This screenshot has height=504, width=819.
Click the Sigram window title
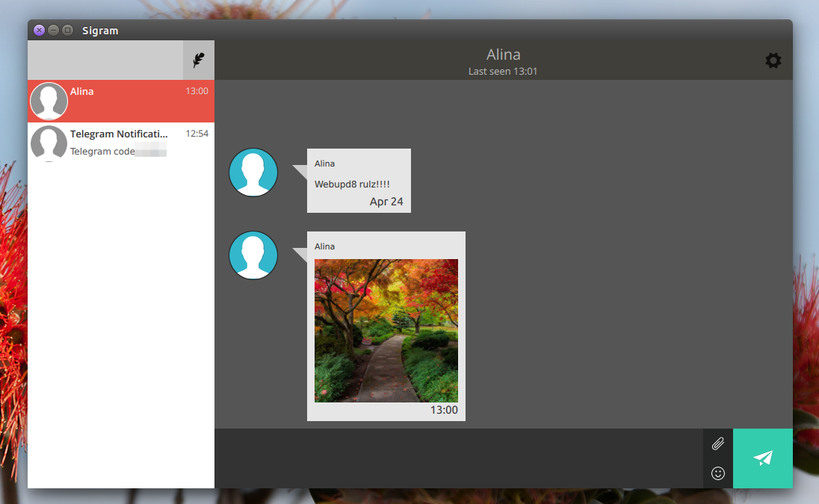tap(100, 31)
